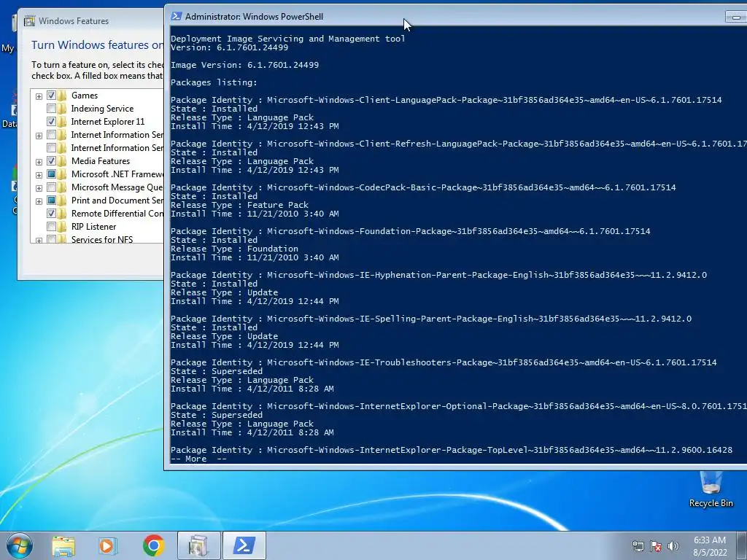The height and width of the screenshot is (560, 747).
Task: Expand the Microsoft .NET Framework node
Action: pos(39,175)
